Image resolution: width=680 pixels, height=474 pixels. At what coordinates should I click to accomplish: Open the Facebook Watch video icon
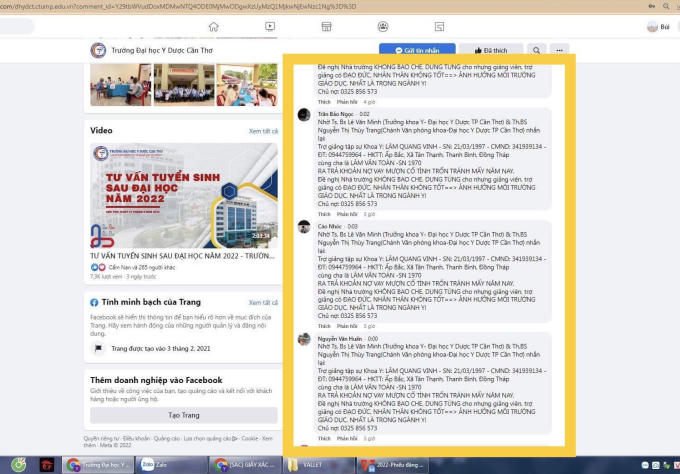click(x=270, y=26)
